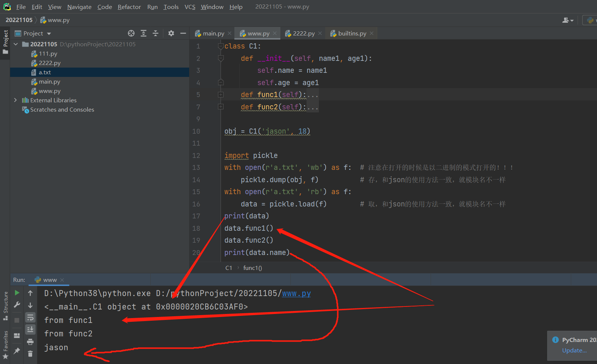The height and width of the screenshot is (364, 597).
Task: Click the down arrow stack trace icon
Action: (x=30, y=305)
